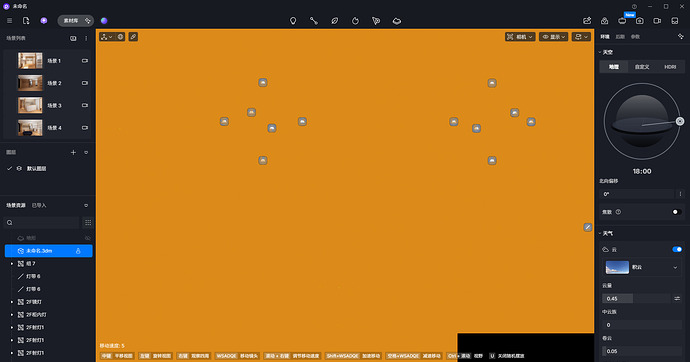This screenshot has height=362, width=690.
Task: Expand the 2F柜内灯 tree item
Action: point(12,314)
